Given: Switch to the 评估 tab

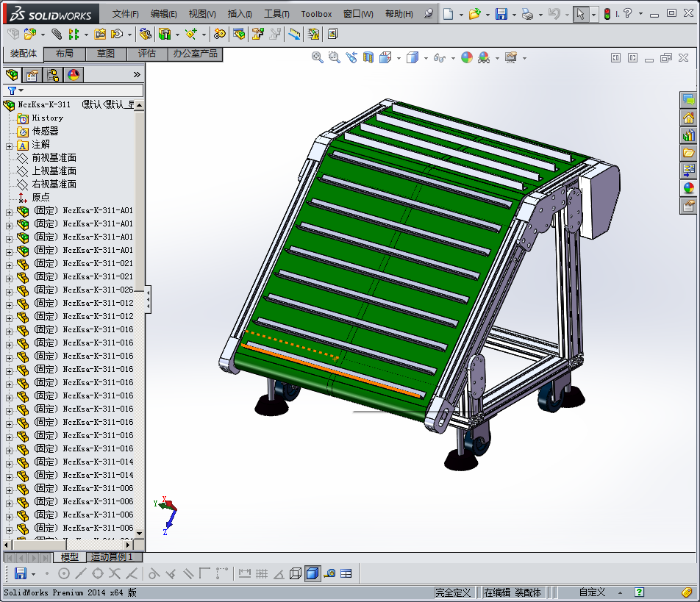Looking at the screenshot, I should point(147,54).
